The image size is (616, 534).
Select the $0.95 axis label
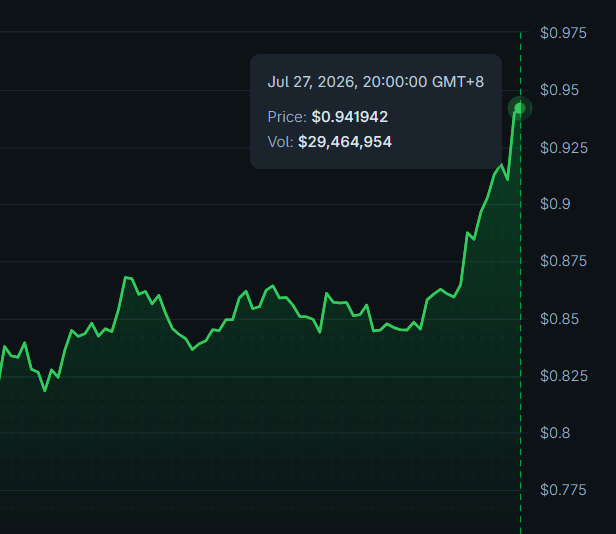559,90
